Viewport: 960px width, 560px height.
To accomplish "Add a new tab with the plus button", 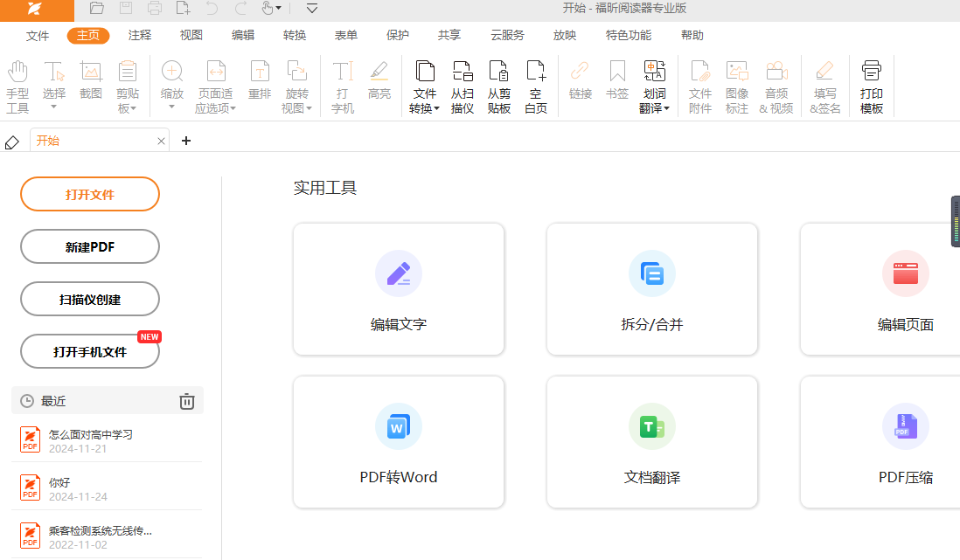I will (x=186, y=141).
